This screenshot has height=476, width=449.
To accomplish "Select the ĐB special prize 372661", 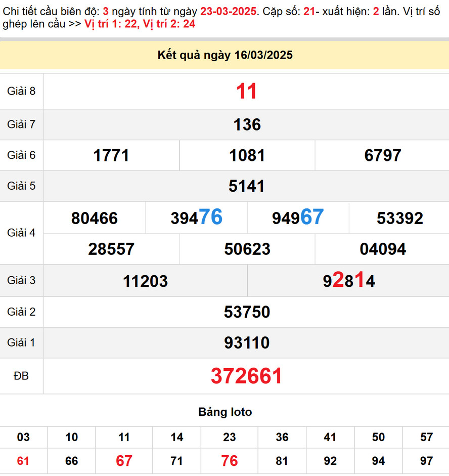I will coord(247,376).
